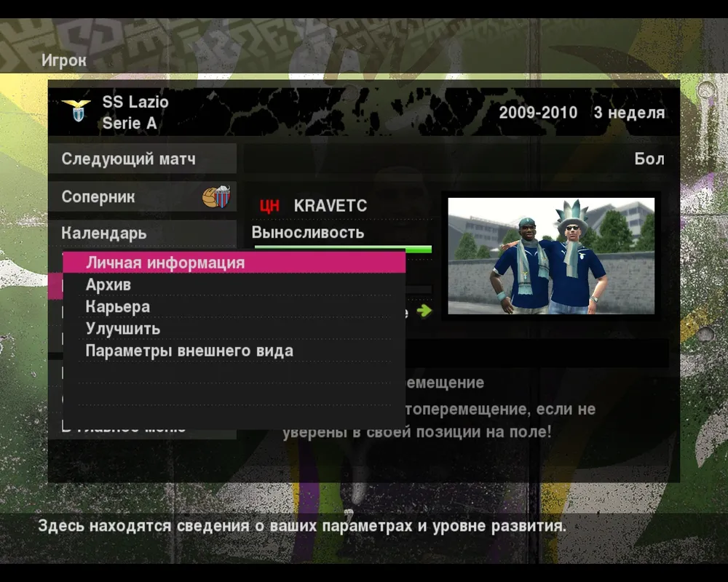Select the Улучшить option
Image resolution: width=728 pixels, height=582 pixels.
point(234,329)
